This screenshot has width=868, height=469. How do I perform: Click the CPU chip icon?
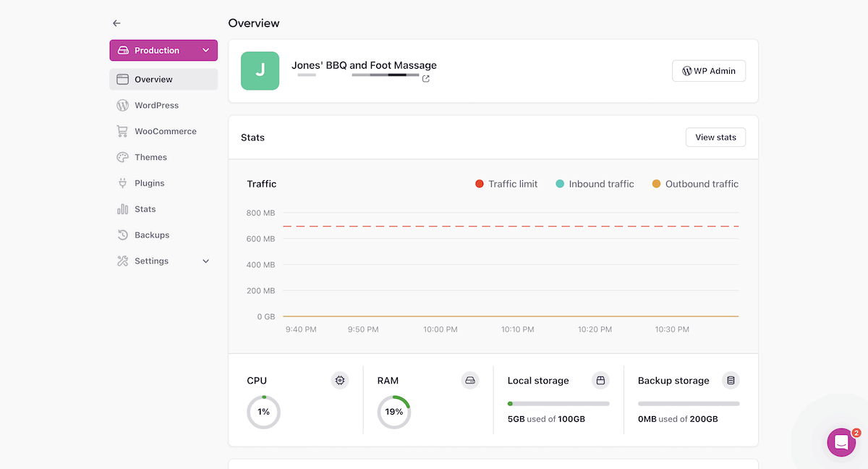(340, 381)
